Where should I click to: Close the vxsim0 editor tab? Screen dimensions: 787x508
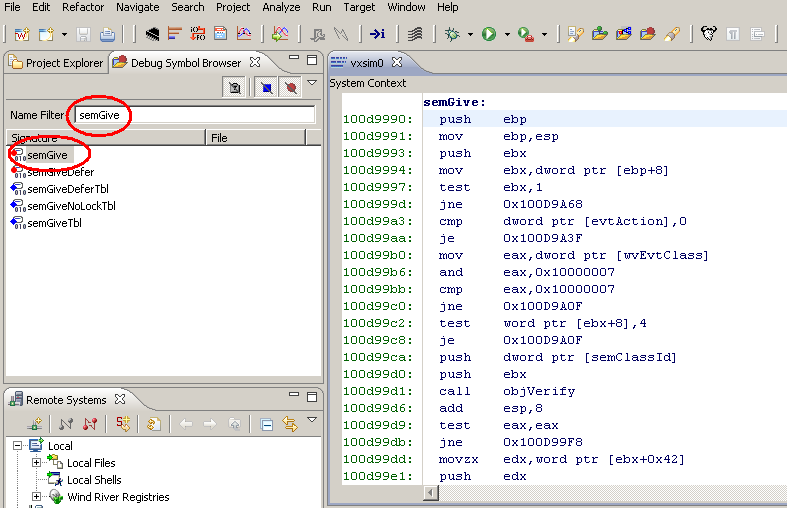(x=397, y=62)
